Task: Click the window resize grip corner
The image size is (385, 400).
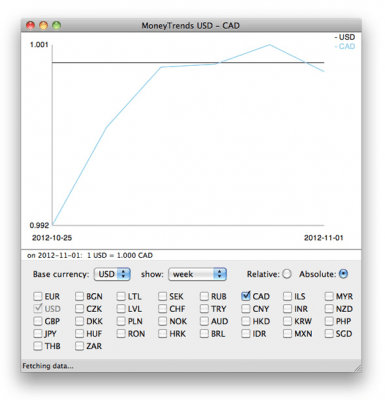Action: click(x=358, y=368)
